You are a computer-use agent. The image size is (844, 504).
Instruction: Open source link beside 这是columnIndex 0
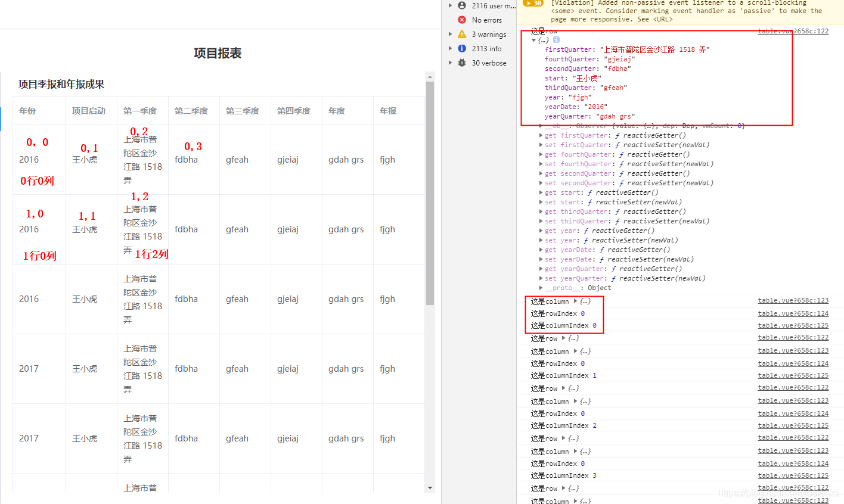793,325
